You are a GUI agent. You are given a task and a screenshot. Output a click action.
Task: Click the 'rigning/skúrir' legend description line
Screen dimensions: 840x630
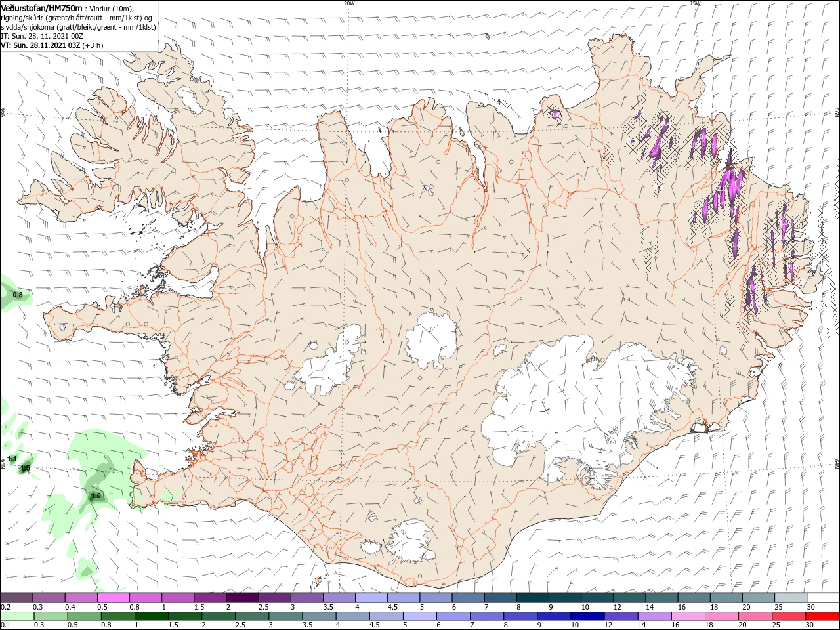(76, 18)
